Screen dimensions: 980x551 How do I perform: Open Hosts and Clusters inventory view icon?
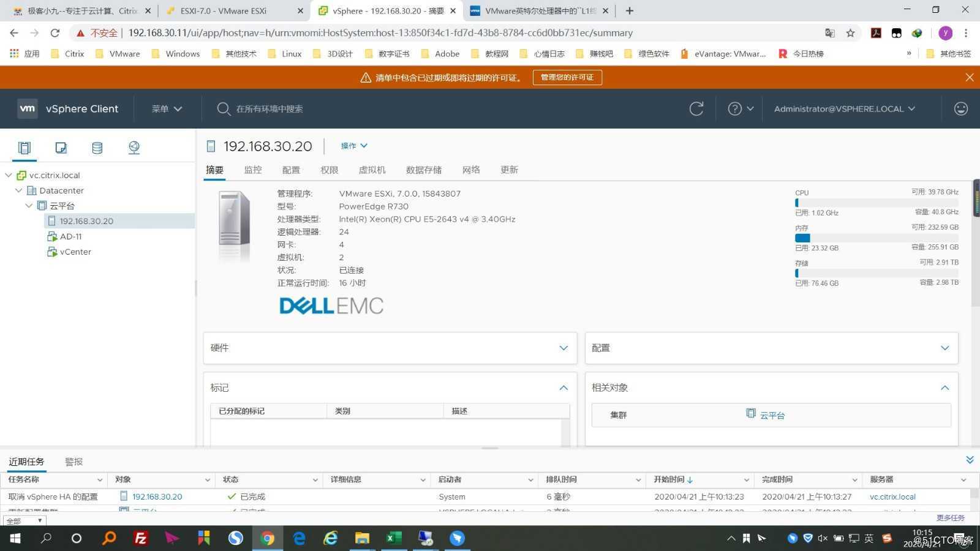point(24,148)
